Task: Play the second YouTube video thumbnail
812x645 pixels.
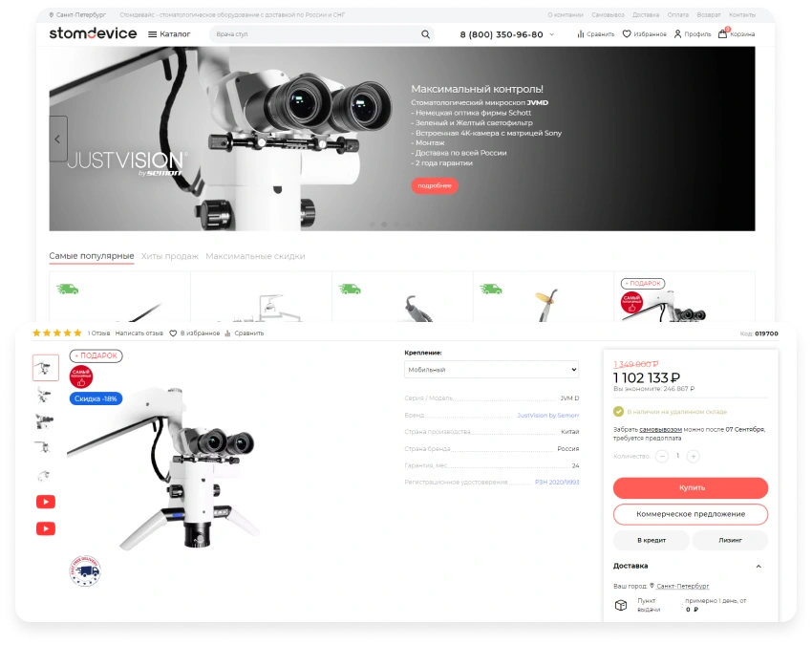Action: (46, 528)
